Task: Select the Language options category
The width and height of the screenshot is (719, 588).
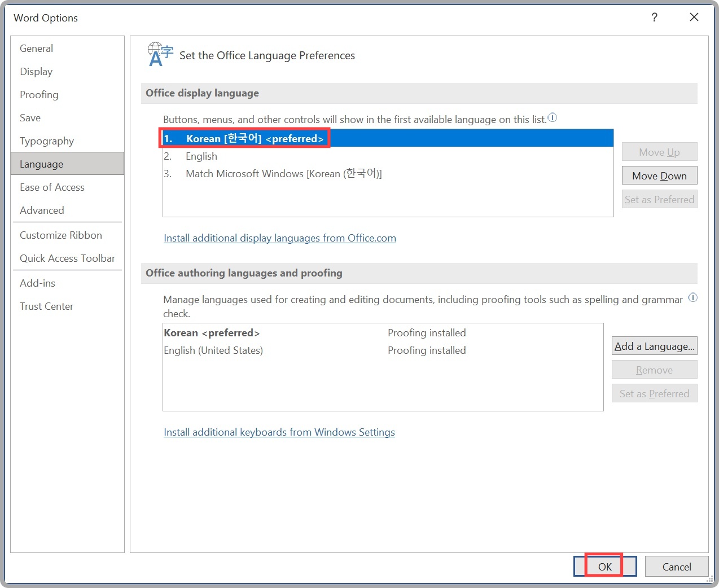Action: coord(67,164)
